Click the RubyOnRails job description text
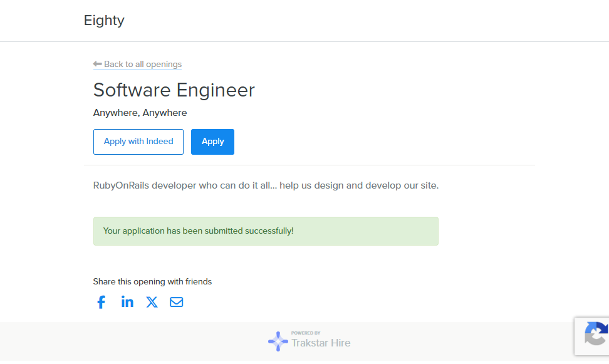Viewport: 609px width, 364px height. 266,185
